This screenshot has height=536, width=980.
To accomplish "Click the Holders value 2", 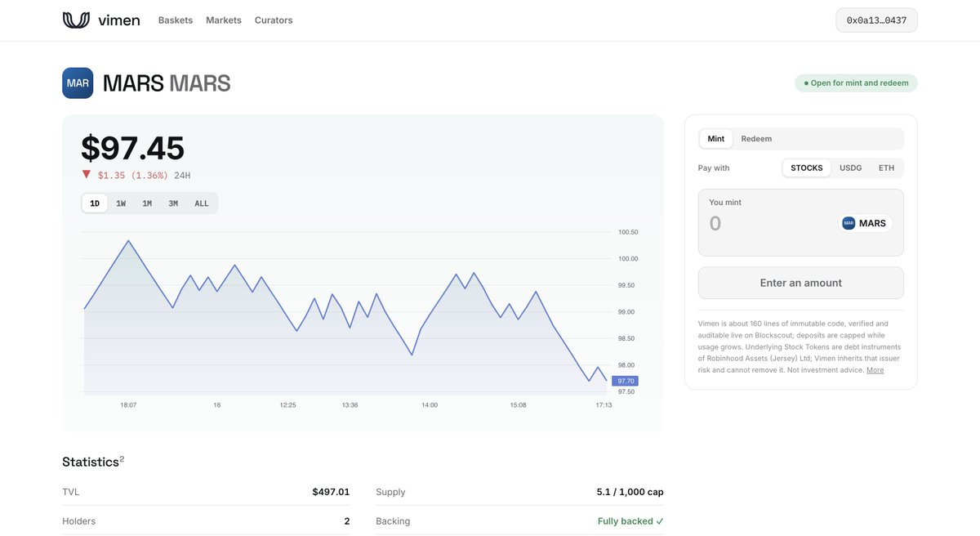I will 347,521.
